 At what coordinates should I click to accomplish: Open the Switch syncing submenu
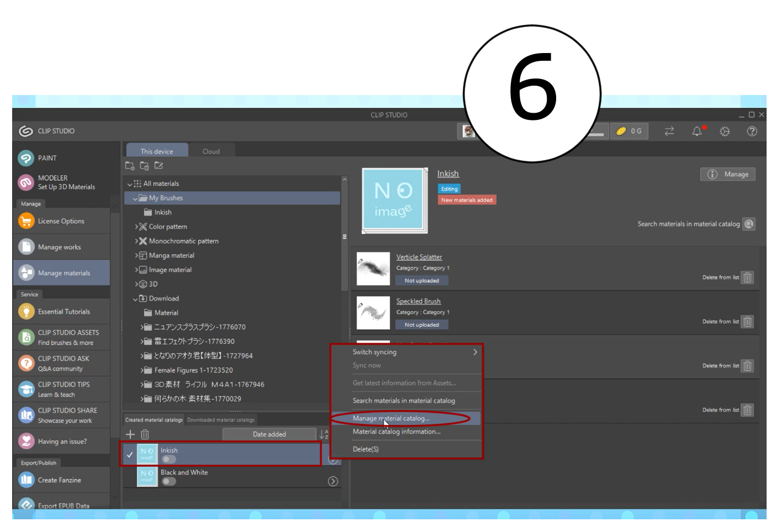coord(406,352)
